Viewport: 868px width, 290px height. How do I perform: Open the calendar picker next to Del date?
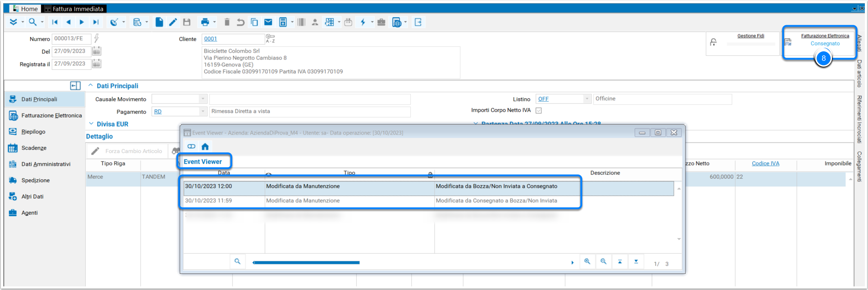[x=96, y=51]
